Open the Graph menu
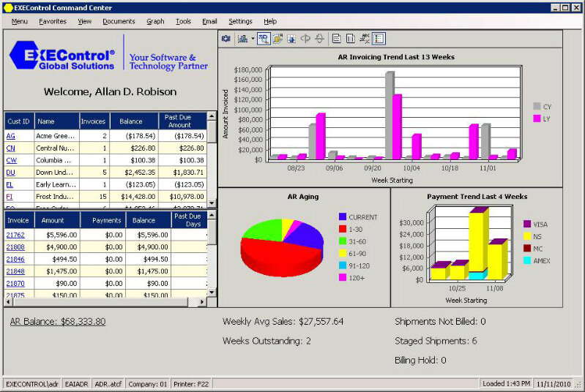 (155, 22)
